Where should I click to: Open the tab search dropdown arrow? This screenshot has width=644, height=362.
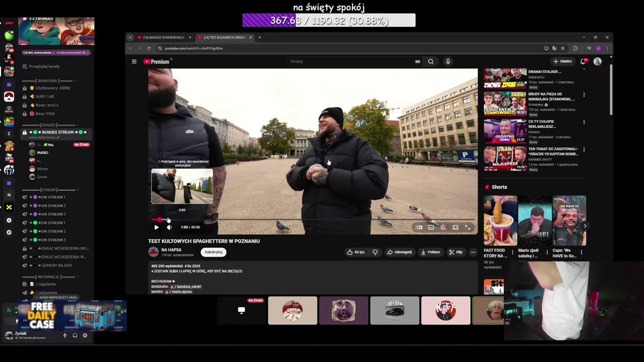pyautogui.click(x=130, y=37)
